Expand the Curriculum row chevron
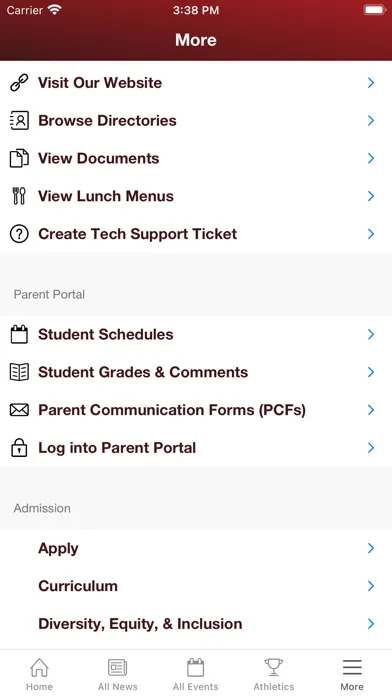 point(371,586)
